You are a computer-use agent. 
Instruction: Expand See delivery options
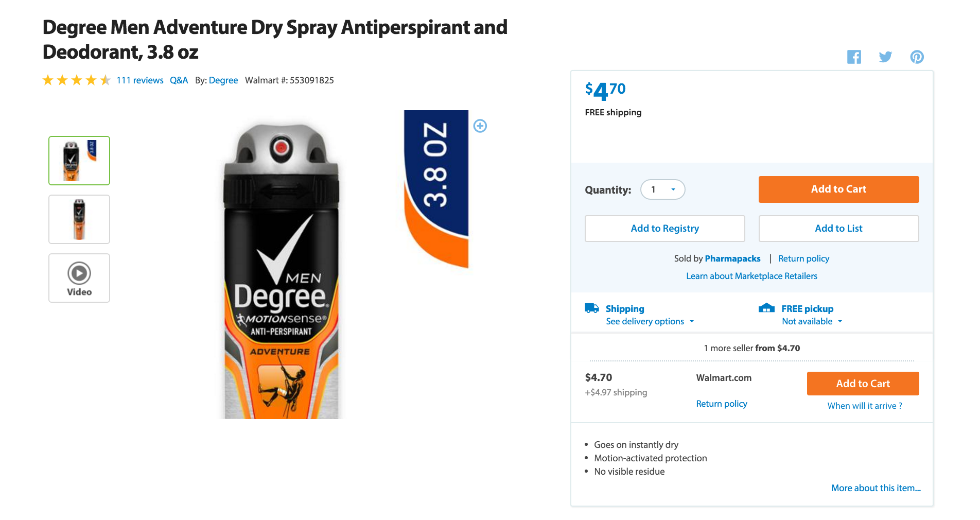tap(650, 321)
